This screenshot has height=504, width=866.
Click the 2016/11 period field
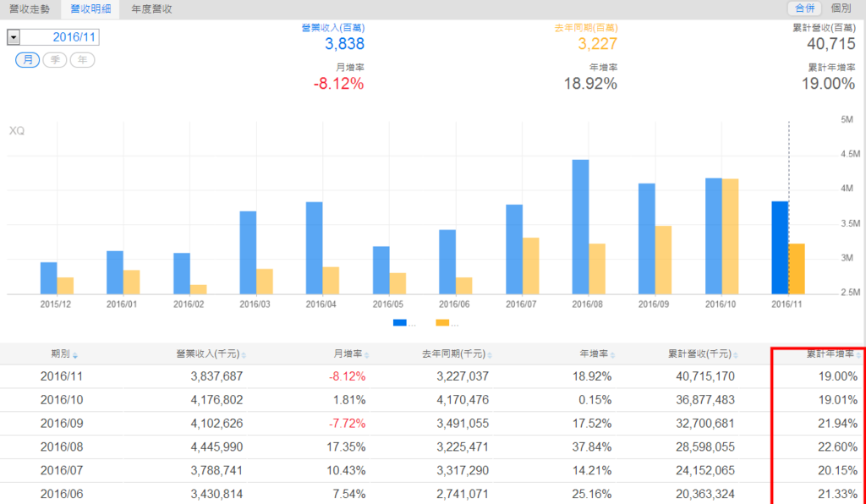point(60,37)
